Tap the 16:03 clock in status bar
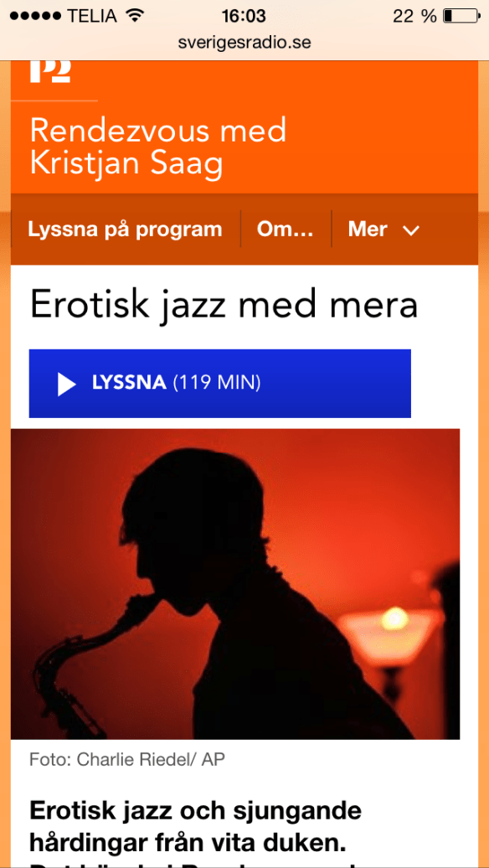Screen dimensions: 489x868 point(244,16)
